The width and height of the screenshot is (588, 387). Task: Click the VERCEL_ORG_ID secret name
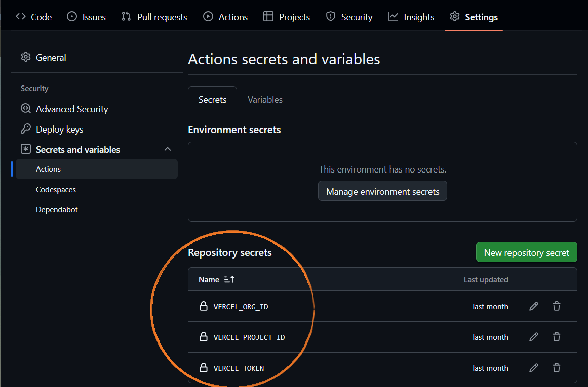tap(241, 307)
